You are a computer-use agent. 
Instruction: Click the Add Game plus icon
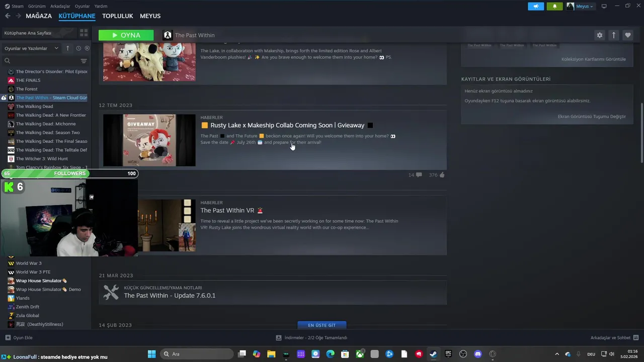pos(8,338)
